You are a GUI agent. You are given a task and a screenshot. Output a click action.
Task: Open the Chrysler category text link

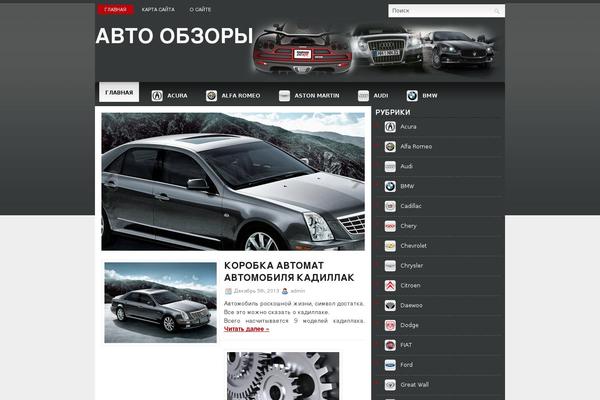point(412,266)
